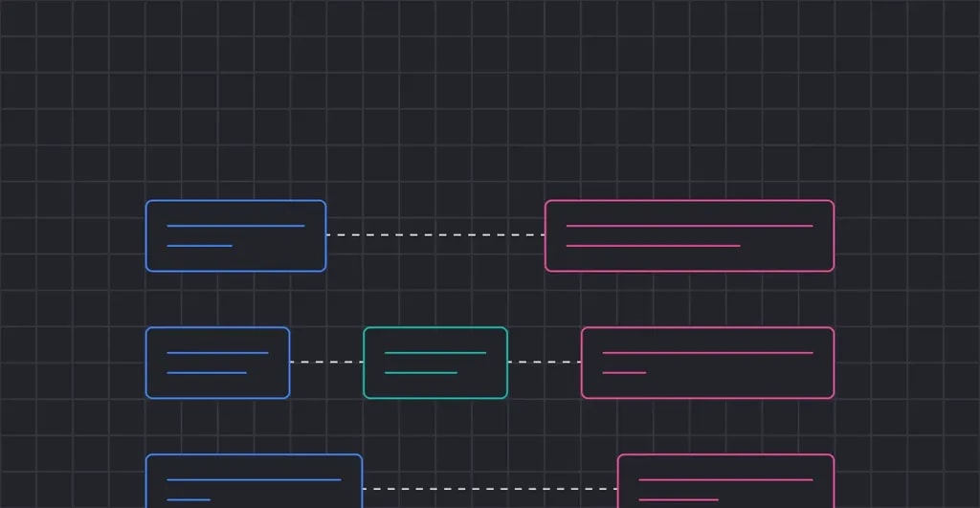Click the upper pink line in cut-off pink node
The image size is (980, 508).
point(725,480)
